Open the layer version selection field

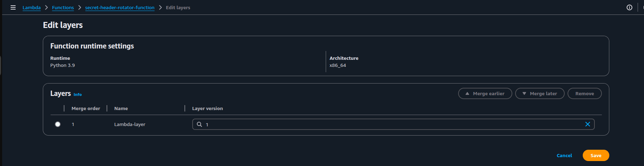click(393, 124)
